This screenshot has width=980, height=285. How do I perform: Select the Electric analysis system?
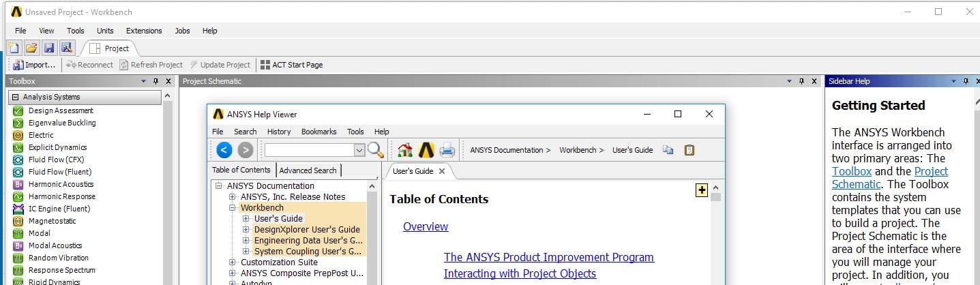41,135
